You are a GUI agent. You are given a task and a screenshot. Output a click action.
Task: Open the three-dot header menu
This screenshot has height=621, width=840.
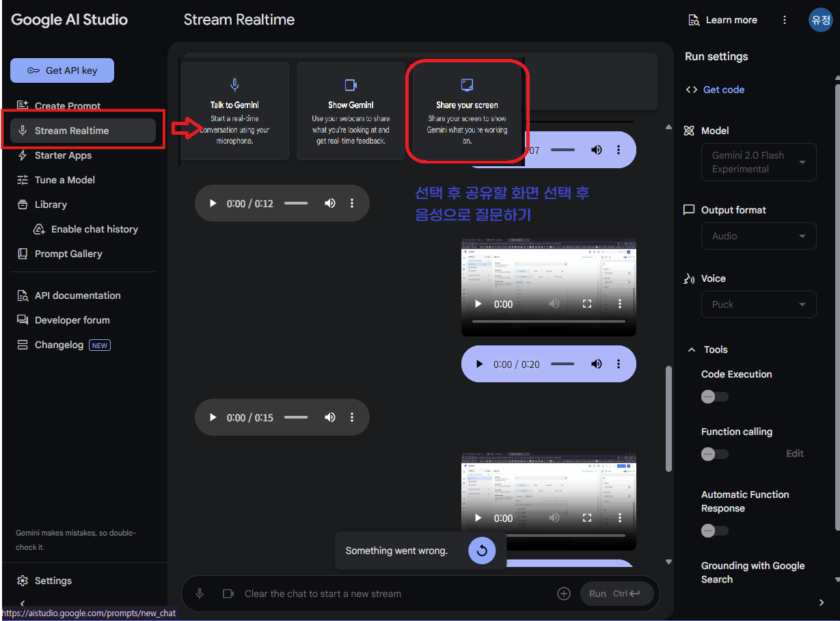785,20
